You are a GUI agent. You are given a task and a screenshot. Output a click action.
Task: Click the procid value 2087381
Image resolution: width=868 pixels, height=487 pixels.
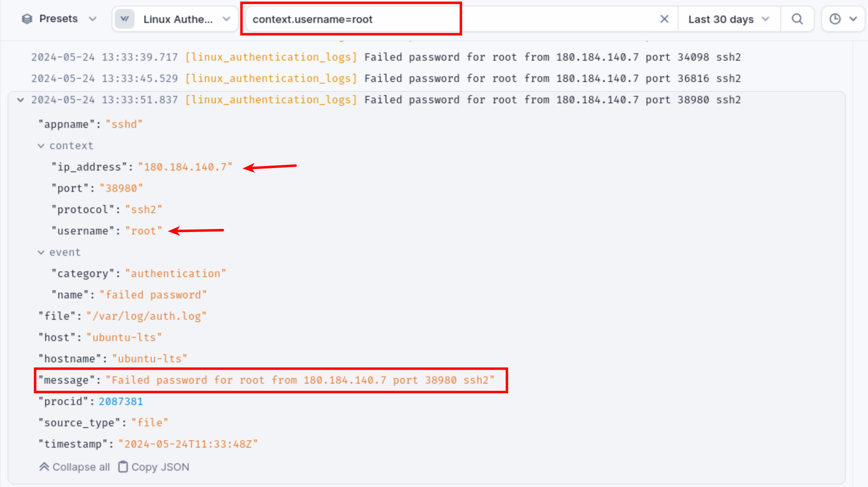click(x=121, y=401)
